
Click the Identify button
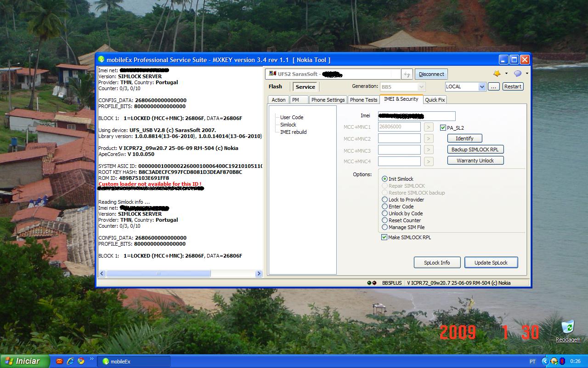(x=464, y=138)
